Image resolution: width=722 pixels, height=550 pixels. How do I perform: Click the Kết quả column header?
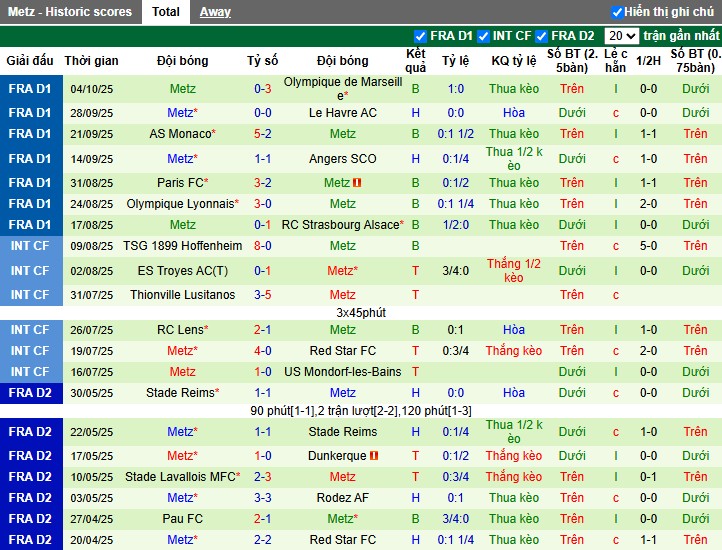415,61
